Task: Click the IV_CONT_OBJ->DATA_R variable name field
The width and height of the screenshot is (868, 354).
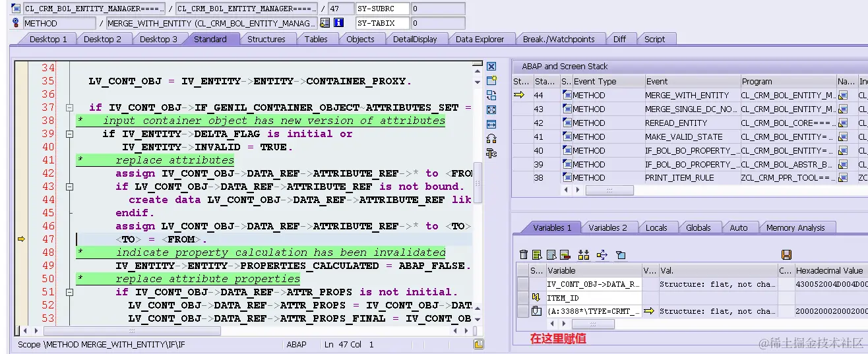Action: coord(594,284)
